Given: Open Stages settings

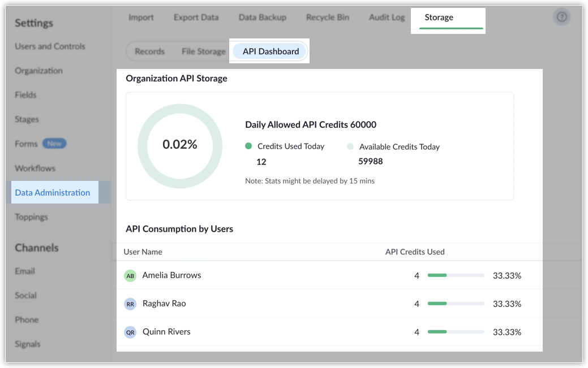Looking at the screenshot, I should (27, 119).
